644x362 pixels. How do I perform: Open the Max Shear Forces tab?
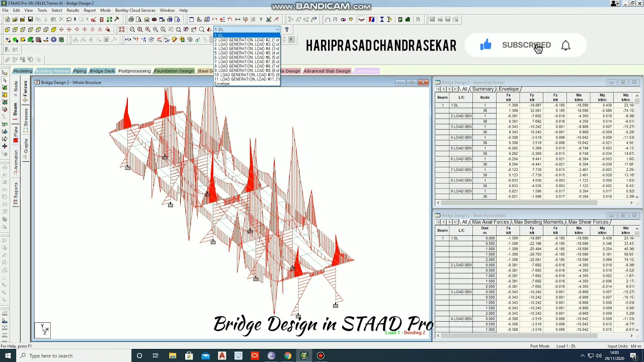click(x=588, y=222)
